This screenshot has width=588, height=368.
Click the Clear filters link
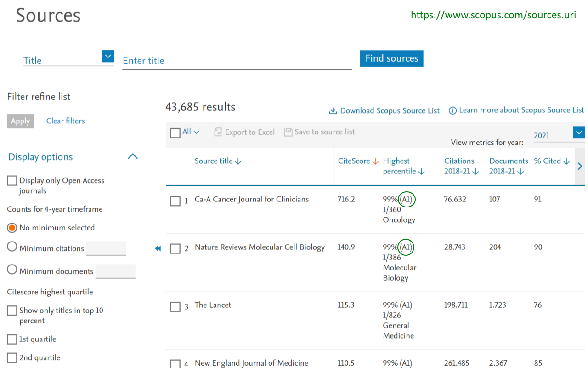[x=65, y=121]
